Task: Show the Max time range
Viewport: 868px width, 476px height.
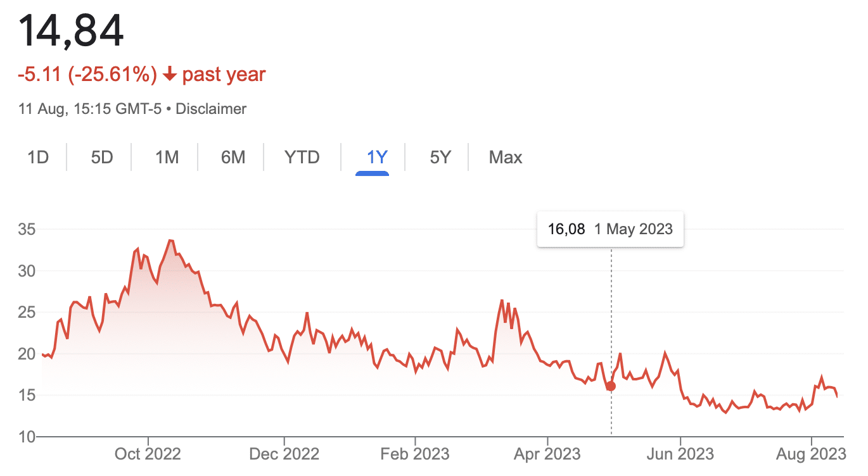Action: click(x=505, y=157)
